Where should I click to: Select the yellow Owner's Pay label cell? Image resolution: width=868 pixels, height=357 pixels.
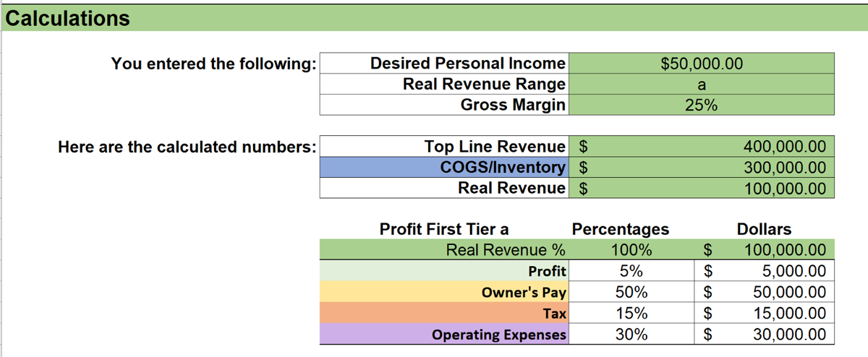coord(524,293)
